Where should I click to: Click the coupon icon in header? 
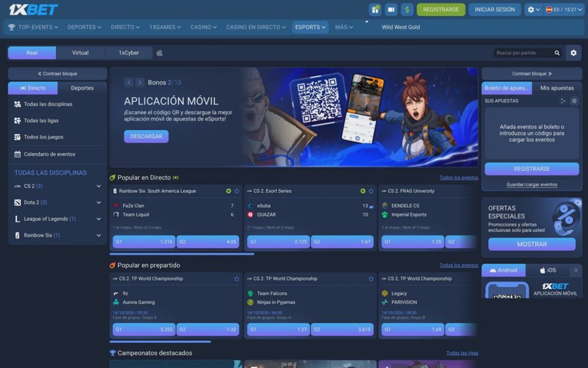tap(391, 9)
